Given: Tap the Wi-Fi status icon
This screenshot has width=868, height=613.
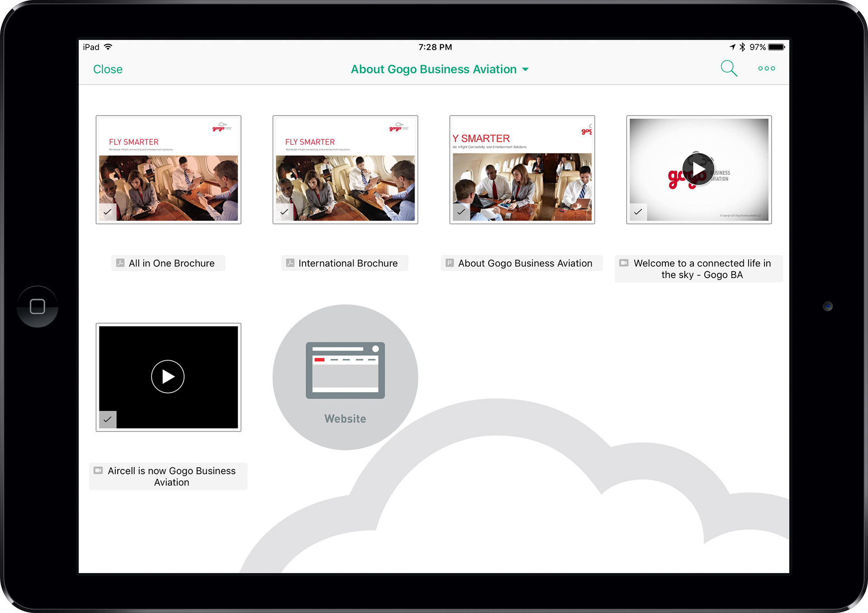Looking at the screenshot, I should (x=108, y=47).
